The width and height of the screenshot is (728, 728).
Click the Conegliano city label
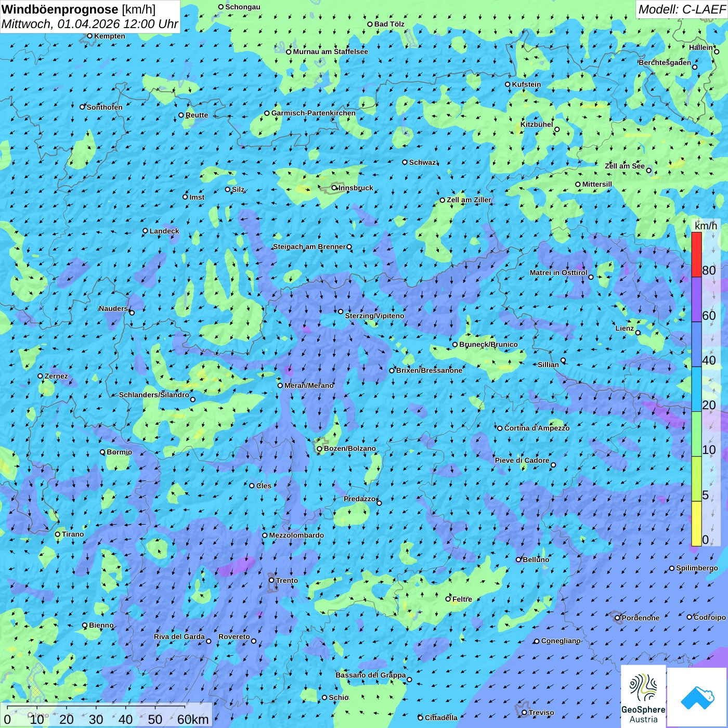pyautogui.click(x=561, y=641)
